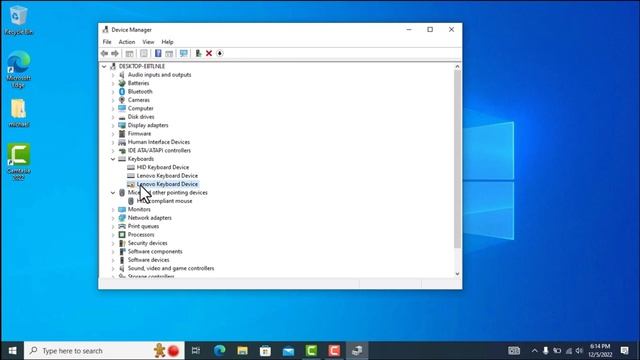Select the Cameras category
Screen dimensions: 640x360
click(139, 100)
